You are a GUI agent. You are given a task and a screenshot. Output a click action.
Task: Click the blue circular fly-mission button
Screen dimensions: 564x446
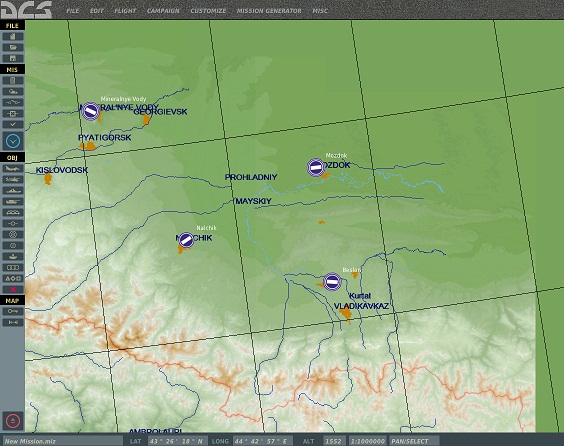13,141
